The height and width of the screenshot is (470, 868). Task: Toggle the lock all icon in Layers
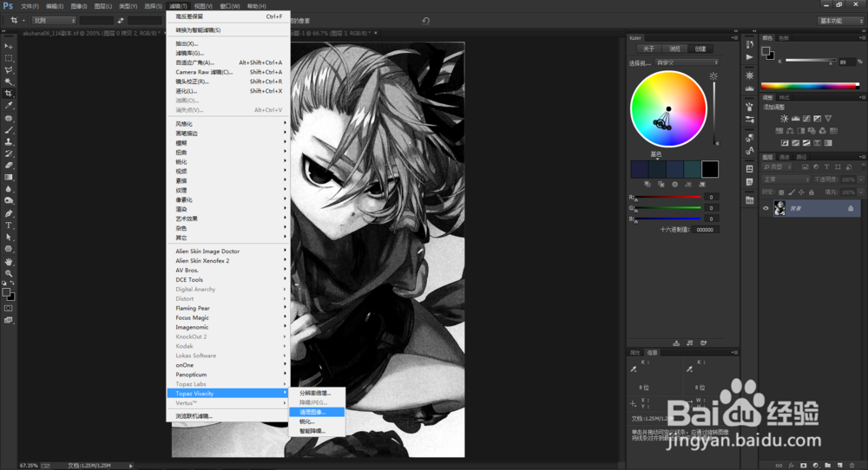[811, 193]
